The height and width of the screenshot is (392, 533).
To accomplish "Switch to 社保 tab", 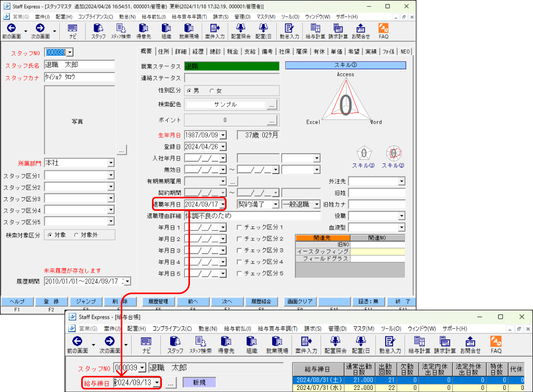I will tap(285, 52).
